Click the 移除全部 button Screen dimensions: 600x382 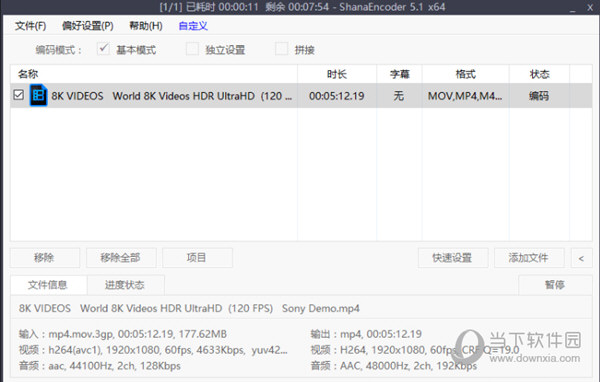[121, 258]
